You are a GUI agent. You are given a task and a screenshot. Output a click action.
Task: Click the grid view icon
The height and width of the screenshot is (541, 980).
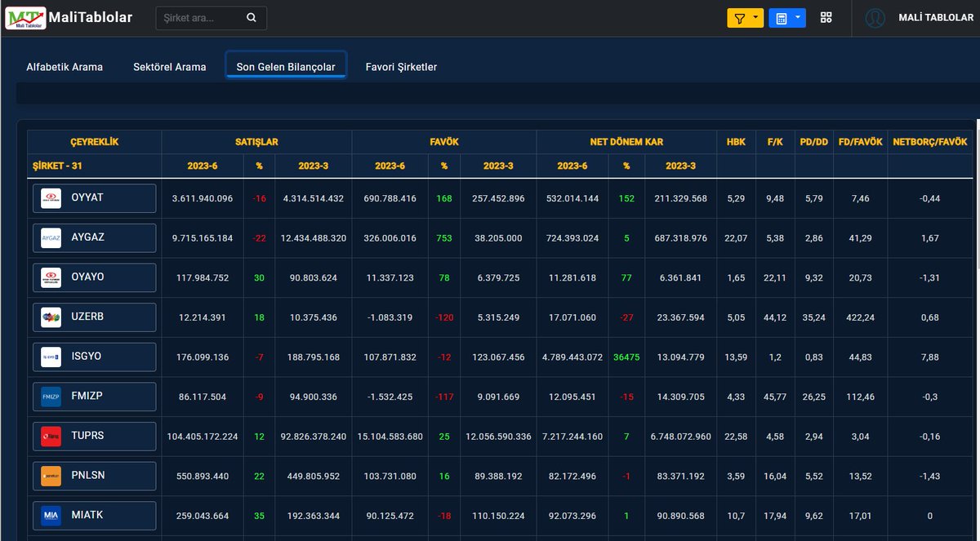(x=826, y=18)
